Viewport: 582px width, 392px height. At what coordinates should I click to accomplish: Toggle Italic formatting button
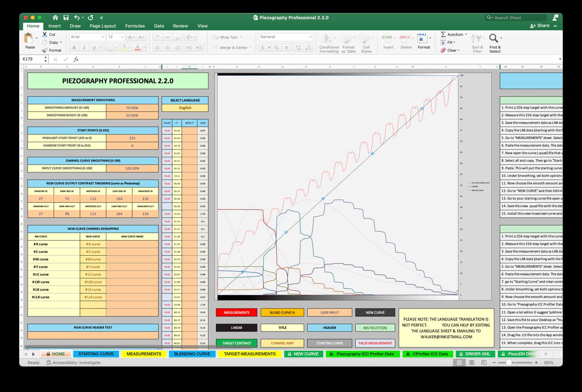click(x=84, y=47)
